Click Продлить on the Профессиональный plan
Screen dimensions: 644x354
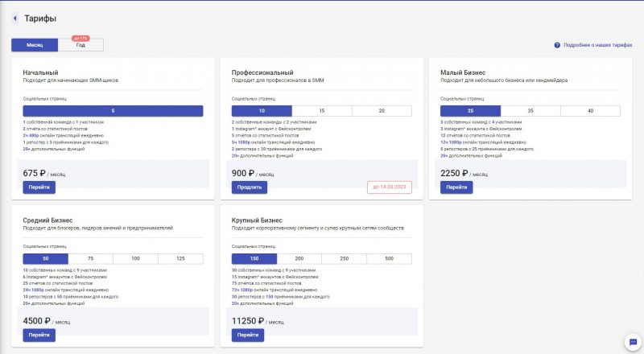click(x=250, y=187)
